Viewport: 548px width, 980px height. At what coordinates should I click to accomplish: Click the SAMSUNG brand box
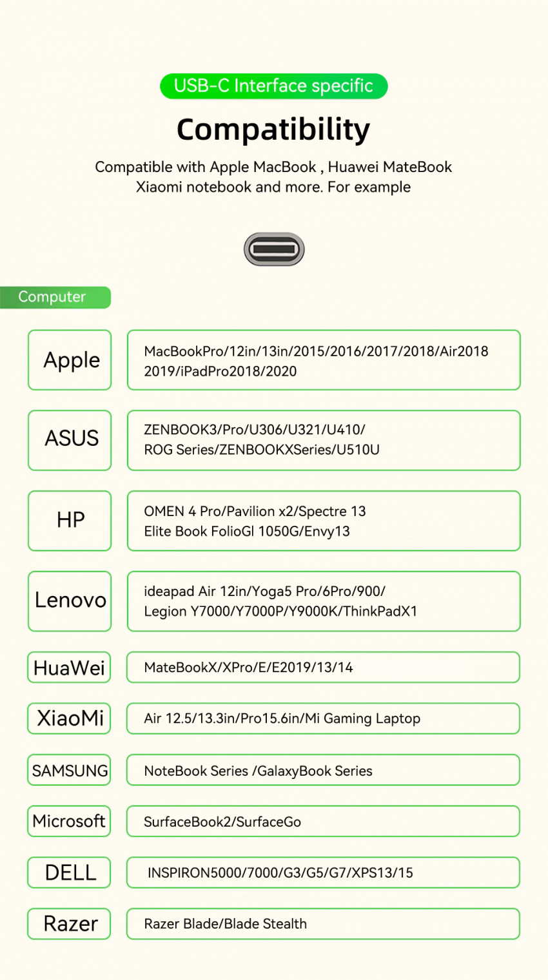click(x=69, y=770)
